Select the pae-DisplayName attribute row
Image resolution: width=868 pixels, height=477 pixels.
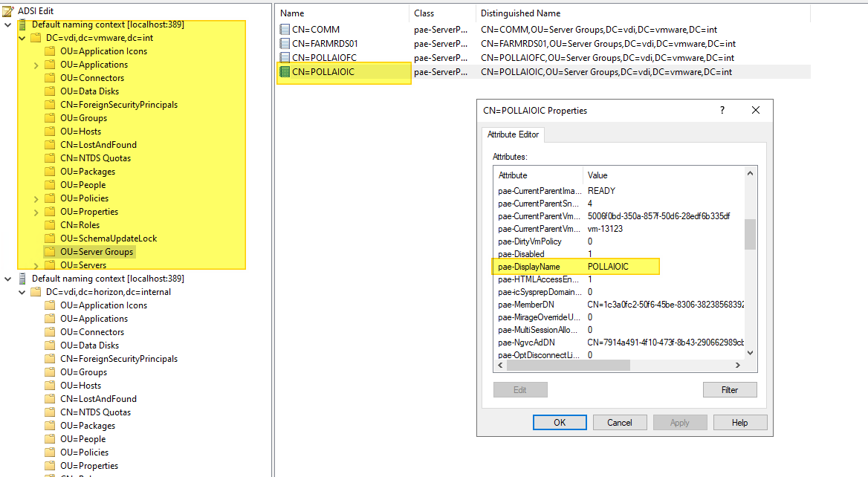[x=618, y=267]
